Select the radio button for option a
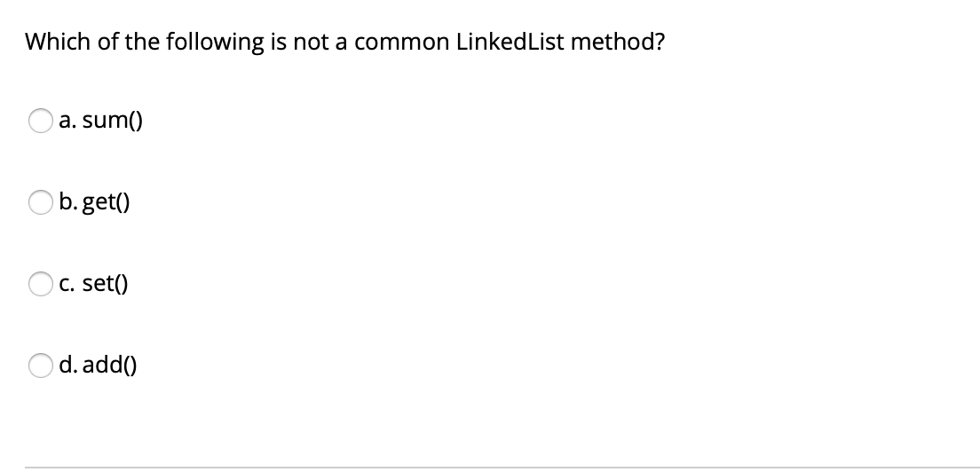The height and width of the screenshot is (472, 980). tap(40, 121)
